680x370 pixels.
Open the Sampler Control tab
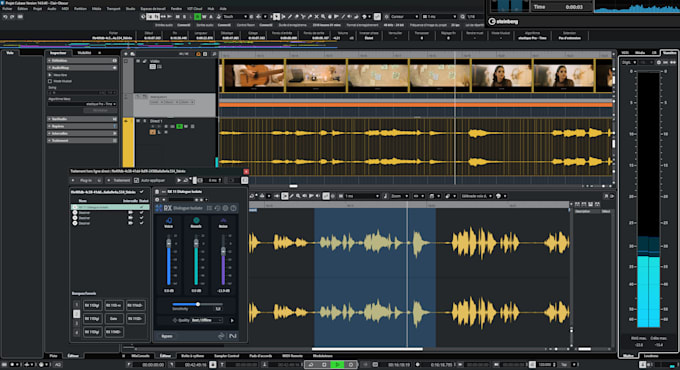coord(226,356)
